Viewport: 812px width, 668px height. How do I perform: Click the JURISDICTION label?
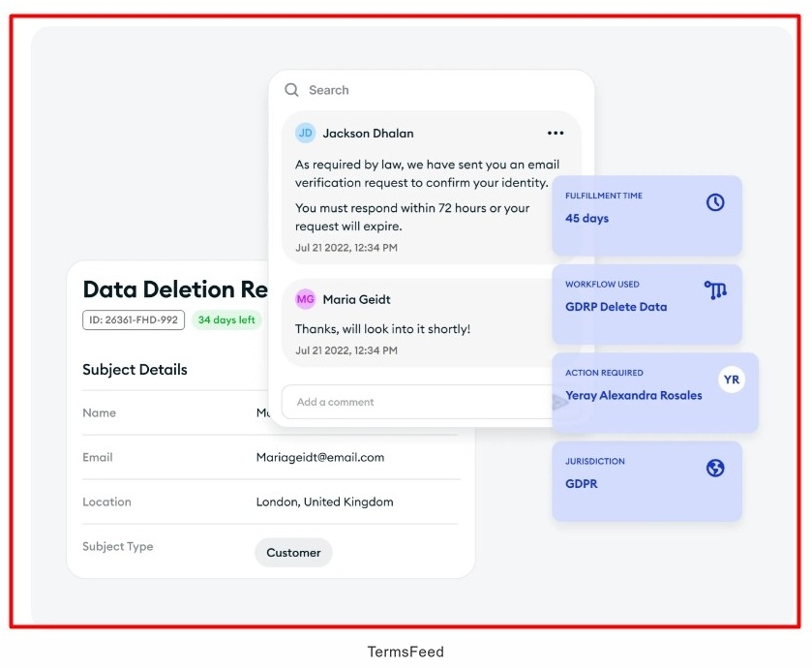(595, 461)
